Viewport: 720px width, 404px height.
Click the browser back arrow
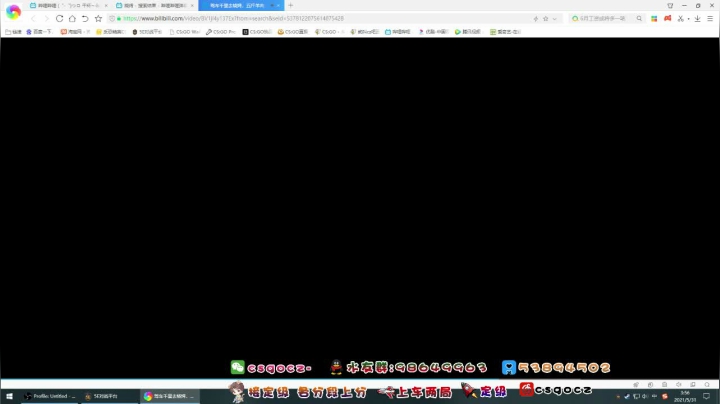coord(33,19)
